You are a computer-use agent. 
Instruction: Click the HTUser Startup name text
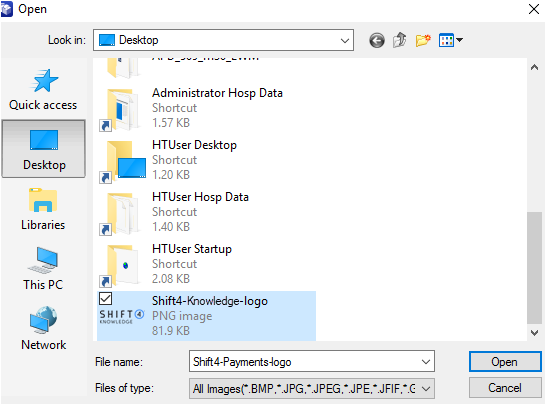point(192,249)
